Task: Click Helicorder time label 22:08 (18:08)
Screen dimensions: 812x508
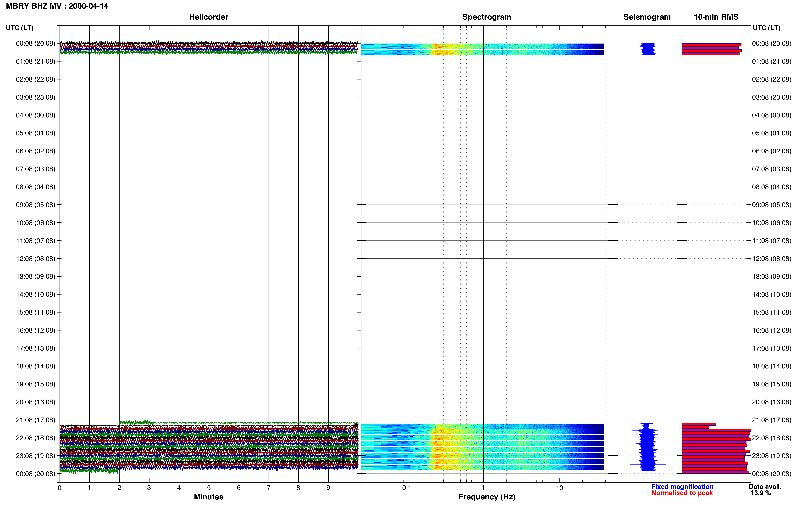Action: (36, 438)
